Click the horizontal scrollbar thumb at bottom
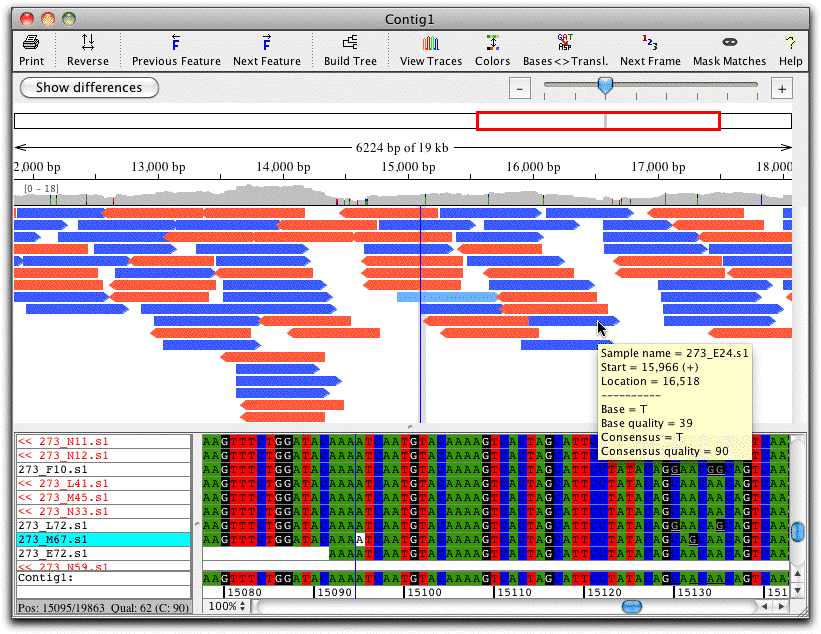821x634 pixels. [x=631, y=606]
